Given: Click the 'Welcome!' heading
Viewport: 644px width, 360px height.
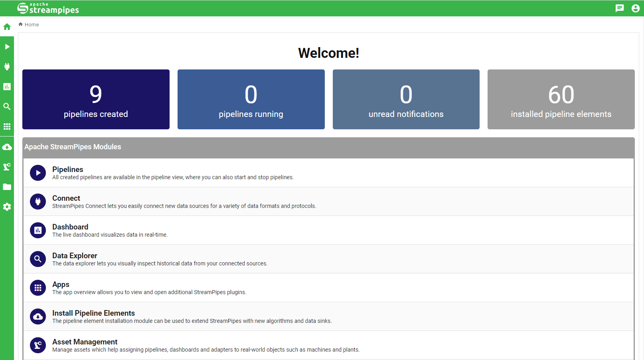Looking at the screenshot, I should pyautogui.click(x=328, y=53).
